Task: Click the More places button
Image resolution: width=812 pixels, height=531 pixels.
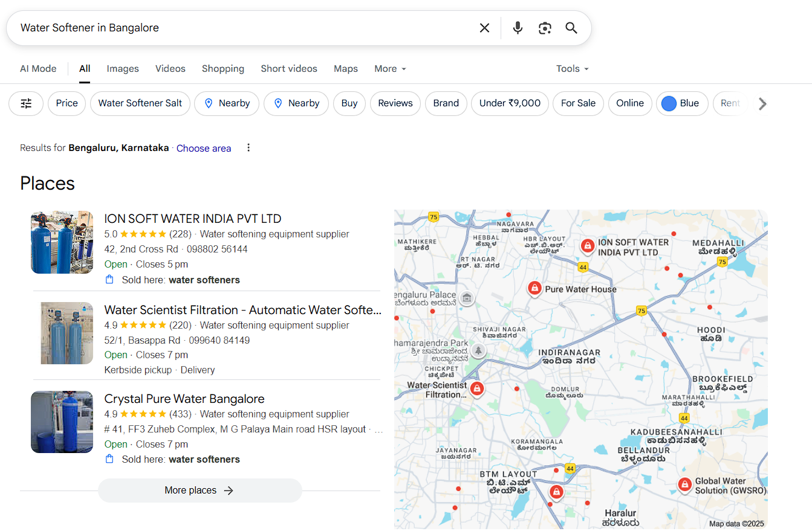Action: [x=200, y=491]
